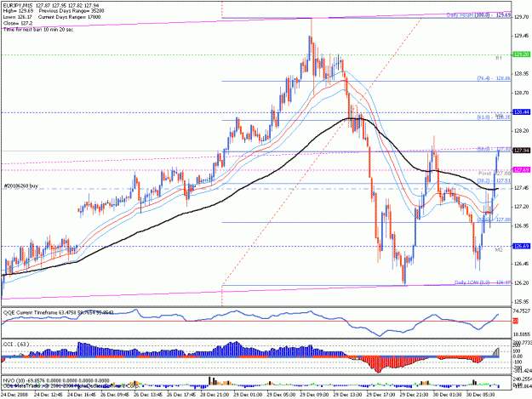
Task: Click the 74.7527 QQE scale value
Action: click(x=523, y=311)
